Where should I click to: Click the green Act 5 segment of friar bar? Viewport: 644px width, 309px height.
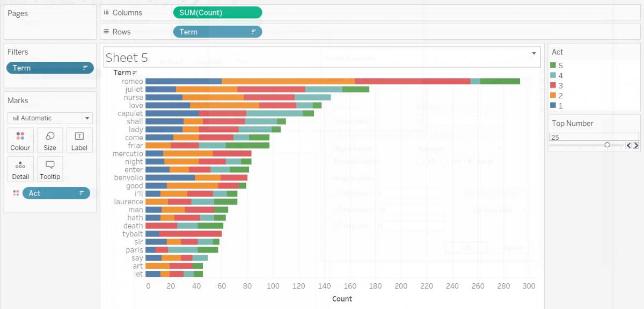coord(247,146)
